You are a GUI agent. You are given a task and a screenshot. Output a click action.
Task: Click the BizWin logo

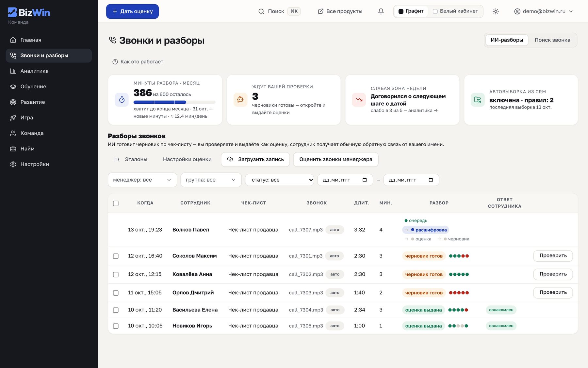click(29, 12)
